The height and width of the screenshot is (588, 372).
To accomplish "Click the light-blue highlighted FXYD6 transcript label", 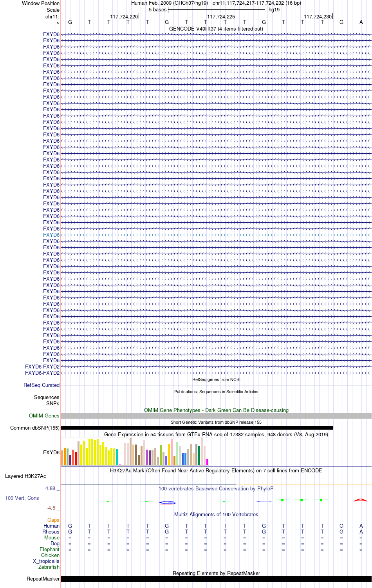I will click(x=51, y=235).
